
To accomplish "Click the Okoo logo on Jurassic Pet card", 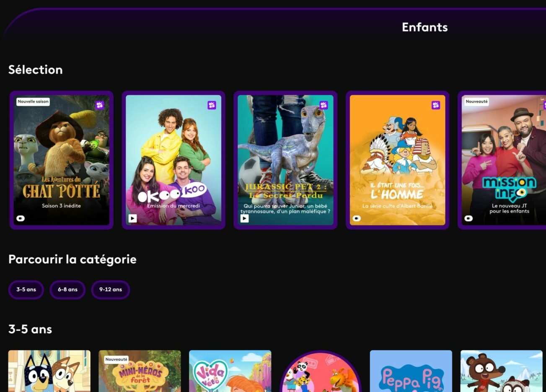I will tap(323, 105).
